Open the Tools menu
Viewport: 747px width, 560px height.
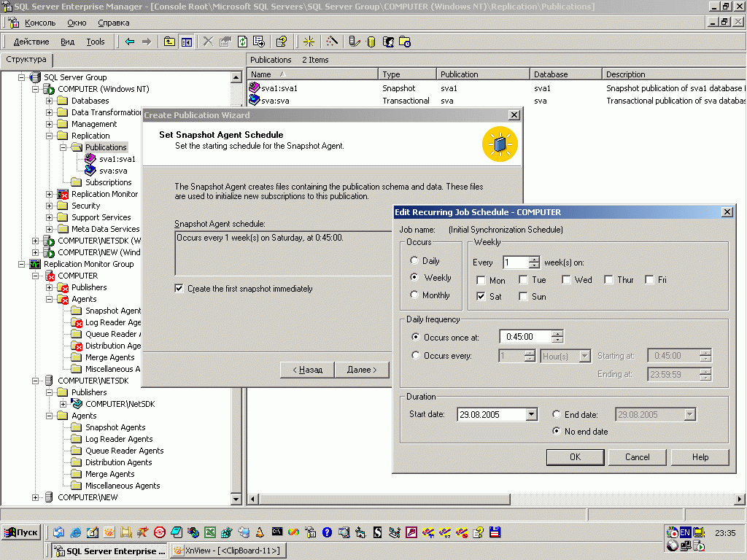coord(96,42)
